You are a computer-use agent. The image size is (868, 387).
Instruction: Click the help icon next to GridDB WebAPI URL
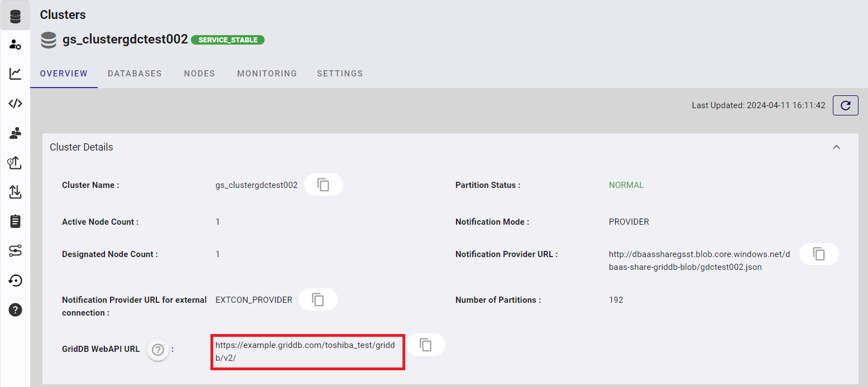(x=159, y=350)
